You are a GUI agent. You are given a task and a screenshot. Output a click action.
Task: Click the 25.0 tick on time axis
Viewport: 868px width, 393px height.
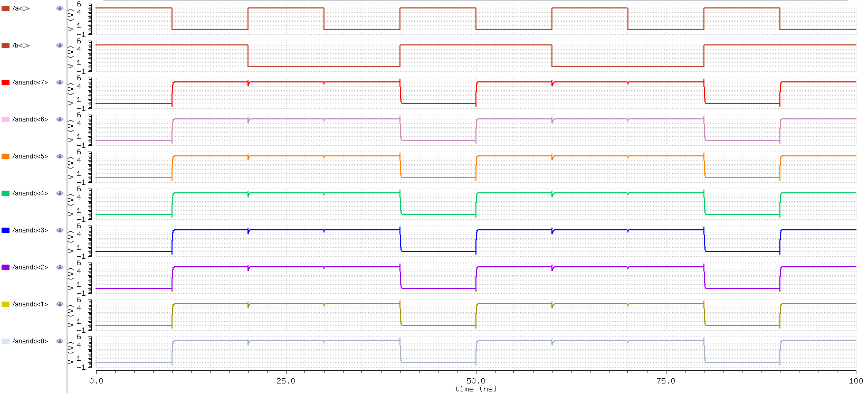(x=286, y=380)
